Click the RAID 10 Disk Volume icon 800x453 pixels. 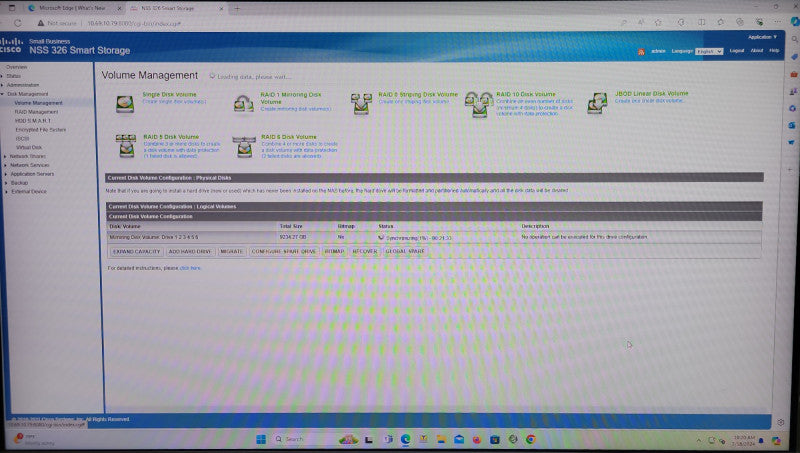tap(479, 105)
